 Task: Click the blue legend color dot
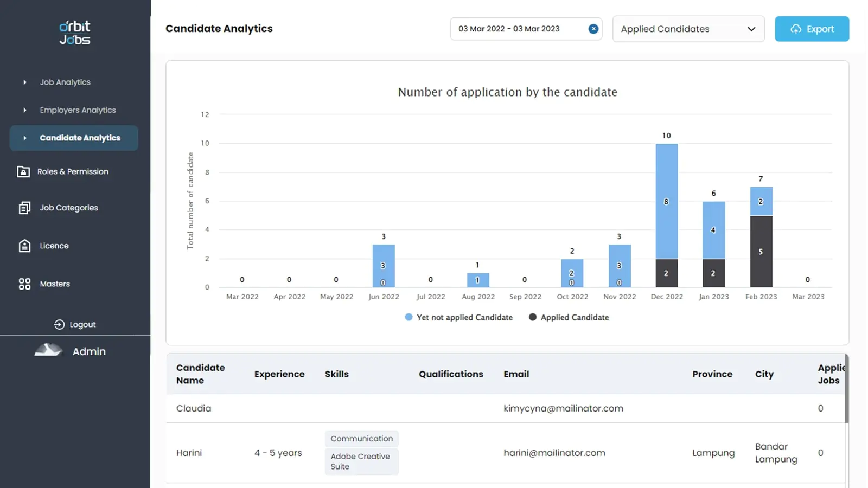coord(409,317)
